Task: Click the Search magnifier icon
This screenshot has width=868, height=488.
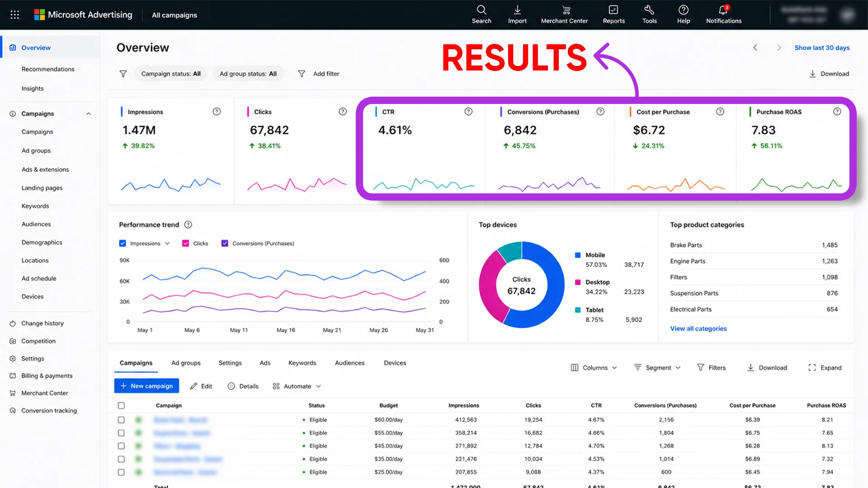Action: pyautogui.click(x=481, y=10)
